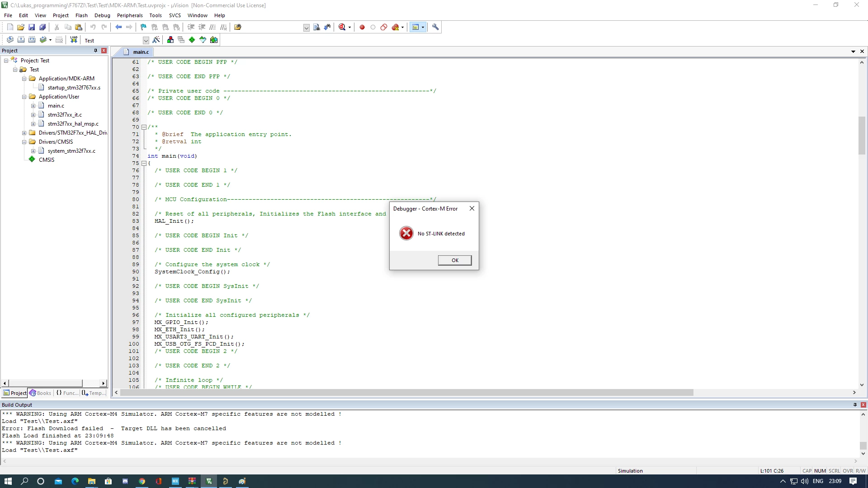The height and width of the screenshot is (488, 868).
Task: Open the Configuration wrench icon
Action: click(x=435, y=27)
